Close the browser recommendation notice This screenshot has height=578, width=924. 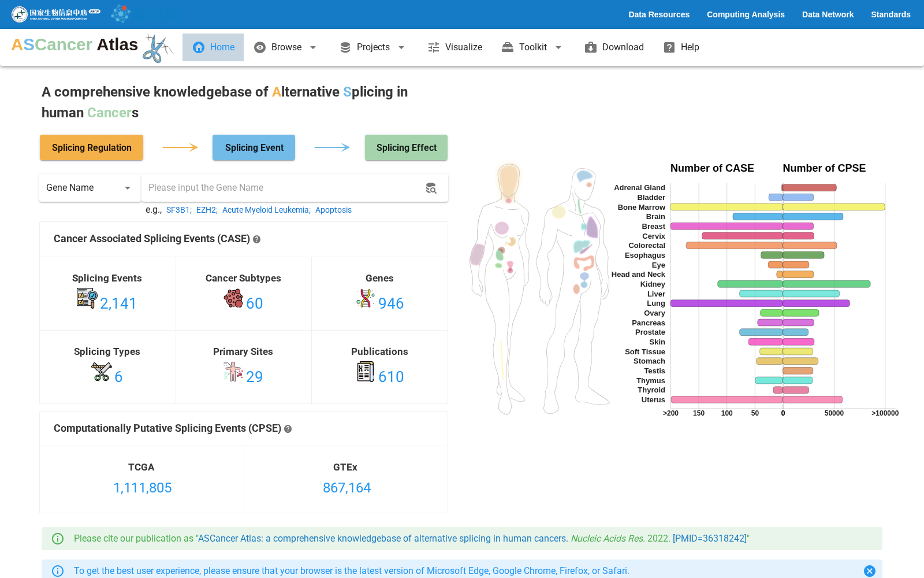click(x=869, y=571)
